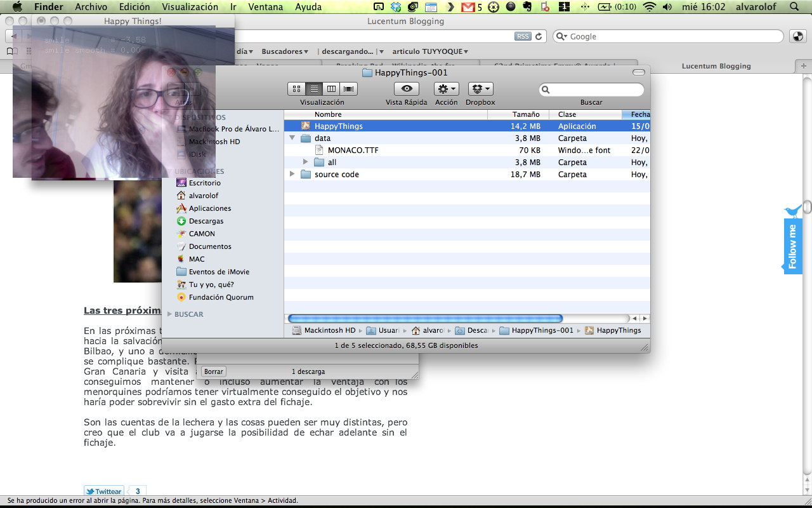
Task: Open the Archivo menu
Action: coord(91,7)
